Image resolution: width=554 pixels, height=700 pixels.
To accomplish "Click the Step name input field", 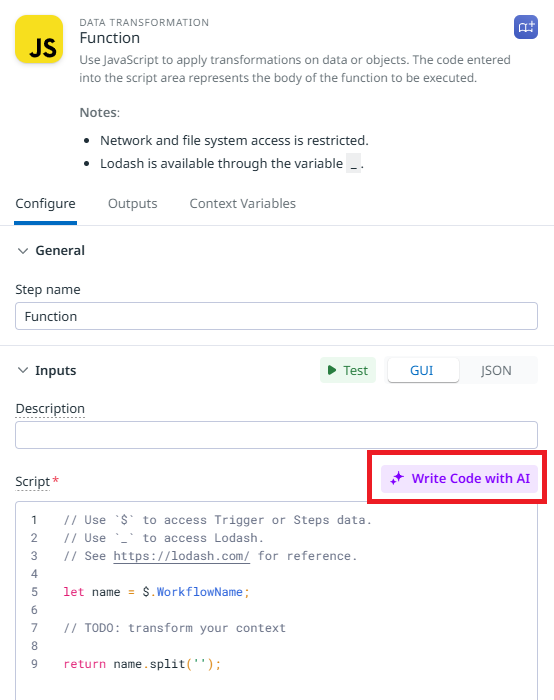I will (276, 316).
